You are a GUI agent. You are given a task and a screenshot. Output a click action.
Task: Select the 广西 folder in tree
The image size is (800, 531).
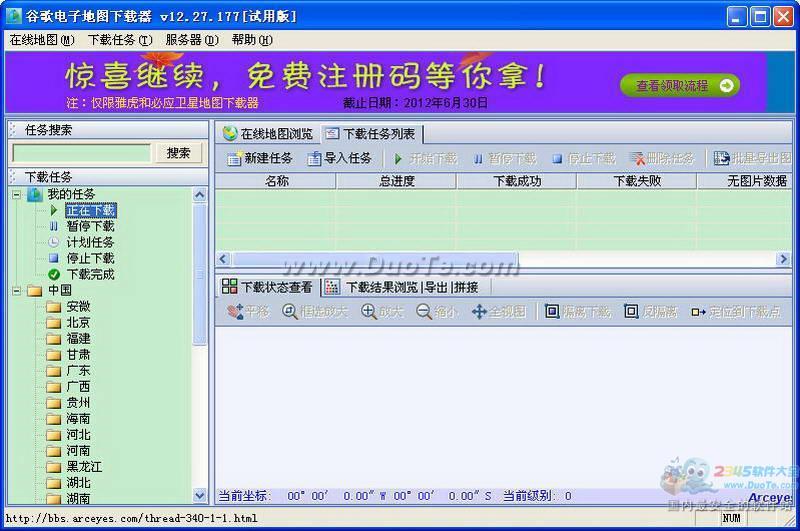[78, 387]
